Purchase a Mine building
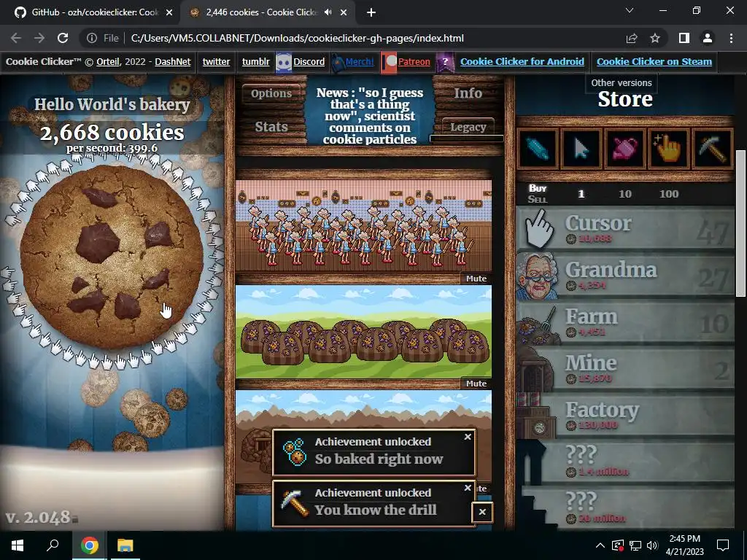This screenshot has width=747, height=560. (x=625, y=368)
